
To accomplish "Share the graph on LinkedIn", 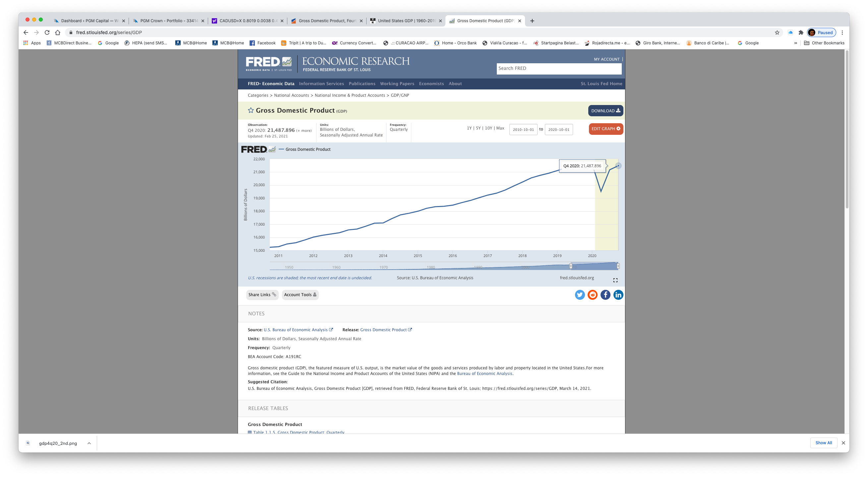I will pyautogui.click(x=618, y=295).
